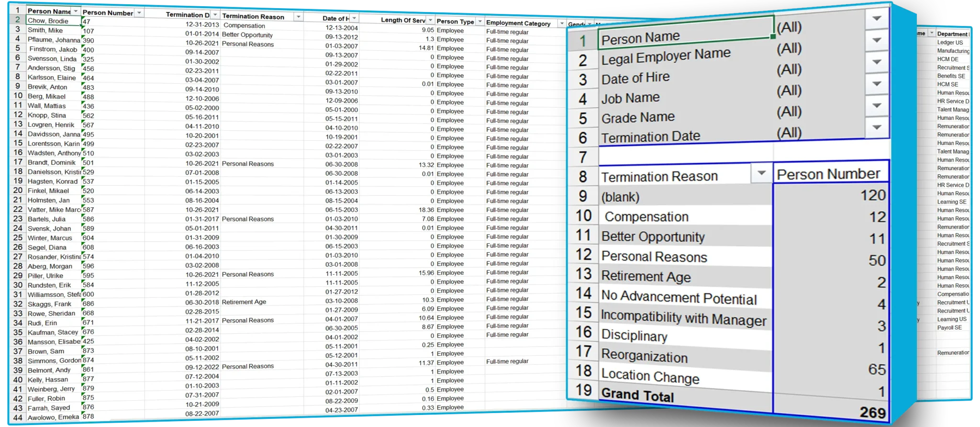980x427 pixels.
Task: Expand the pivot Legal Employer Name filter
Action: tap(877, 41)
